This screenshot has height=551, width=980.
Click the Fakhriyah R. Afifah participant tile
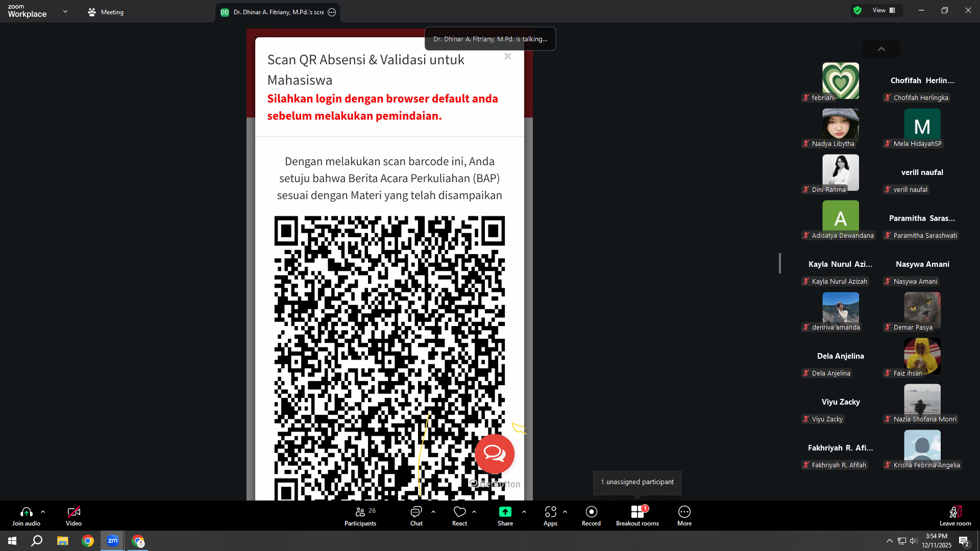841,448
